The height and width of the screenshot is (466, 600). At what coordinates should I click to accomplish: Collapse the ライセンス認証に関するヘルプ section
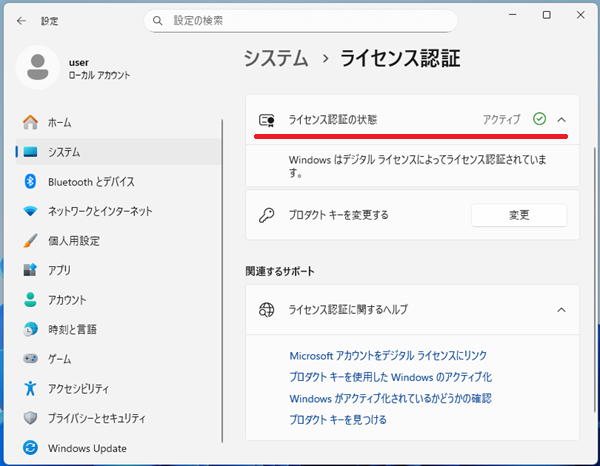click(x=561, y=310)
